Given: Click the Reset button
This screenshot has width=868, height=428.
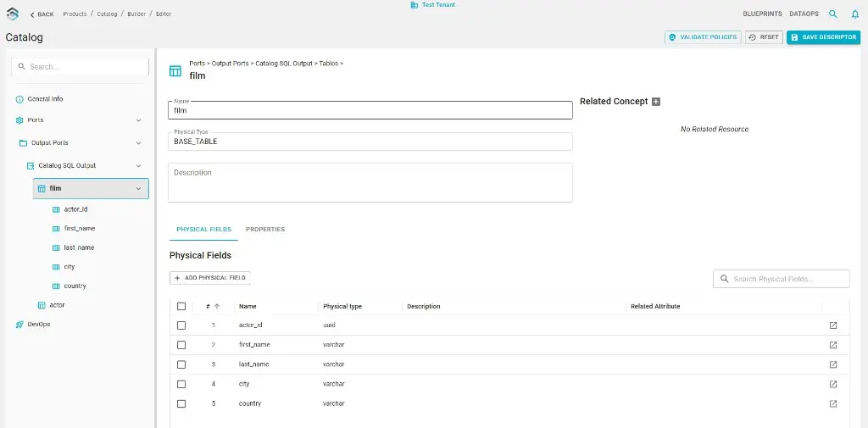Looking at the screenshot, I should click(x=764, y=37).
